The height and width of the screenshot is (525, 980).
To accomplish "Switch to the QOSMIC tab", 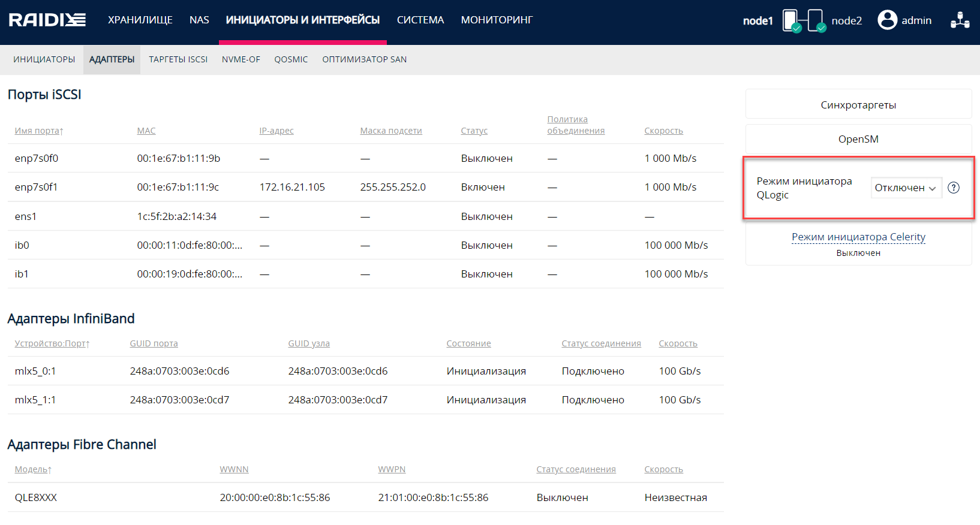I will pyautogui.click(x=291, y=59).
